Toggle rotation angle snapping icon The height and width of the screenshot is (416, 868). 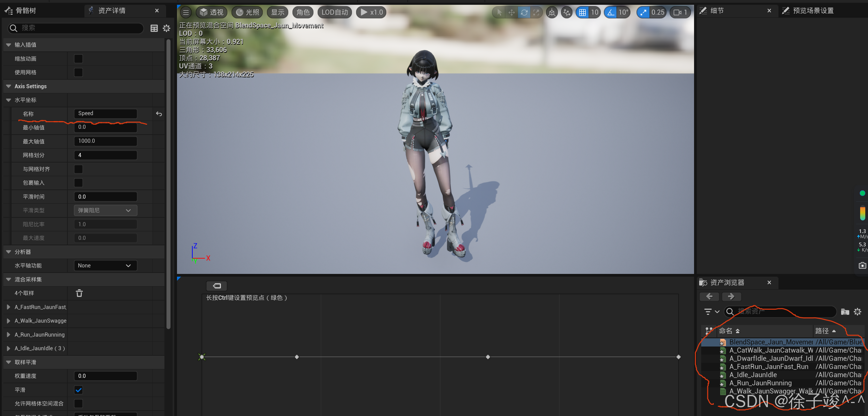(x=611, y=13)
